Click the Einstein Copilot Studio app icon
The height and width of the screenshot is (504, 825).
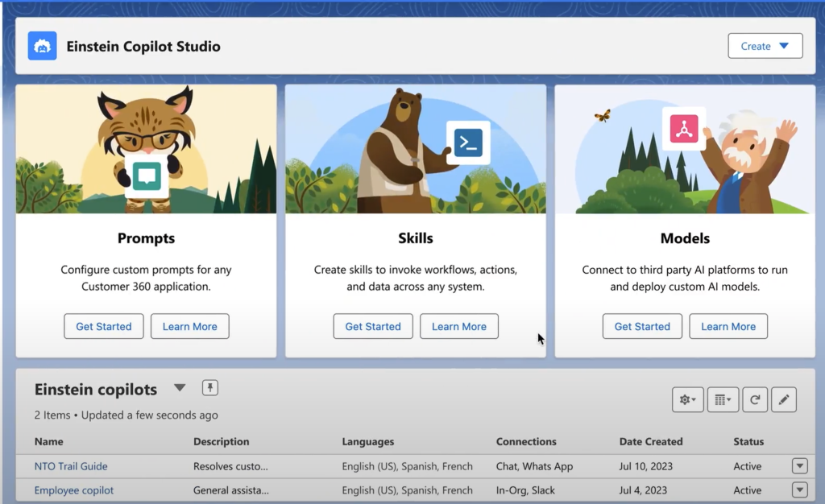pos(42,46)
